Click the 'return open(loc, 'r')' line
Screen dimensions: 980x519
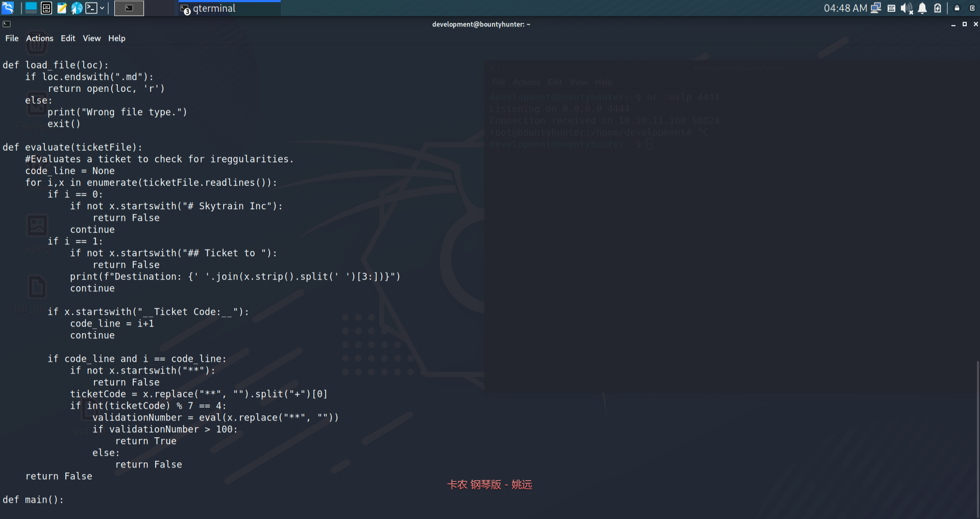pos(106,89)
